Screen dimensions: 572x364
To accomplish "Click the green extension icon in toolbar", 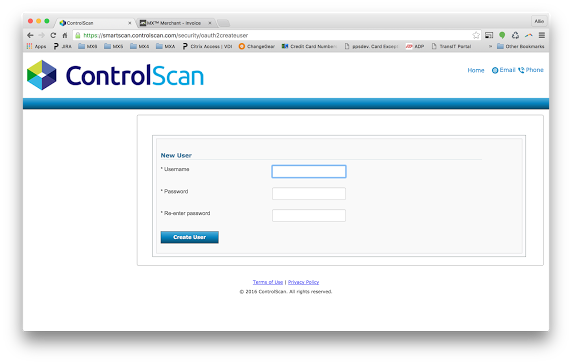I will pyautogui.click(x=502, y=35).
